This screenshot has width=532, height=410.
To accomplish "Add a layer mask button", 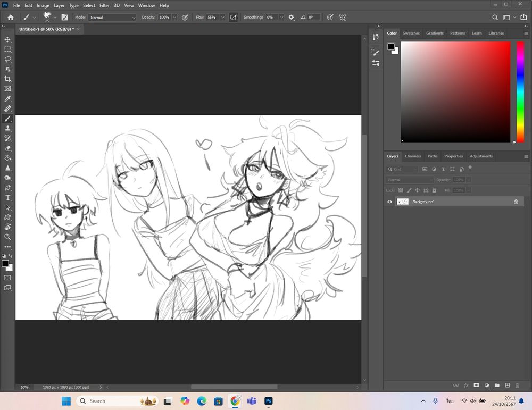I will 476,385.
